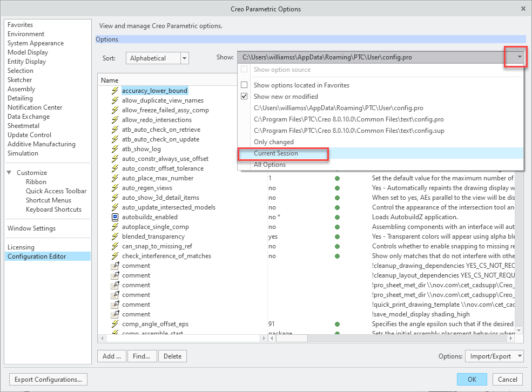532x392 pixels.
Task: Open the Sort Alphabetical dropdown
Action: (x=184, y=58)
